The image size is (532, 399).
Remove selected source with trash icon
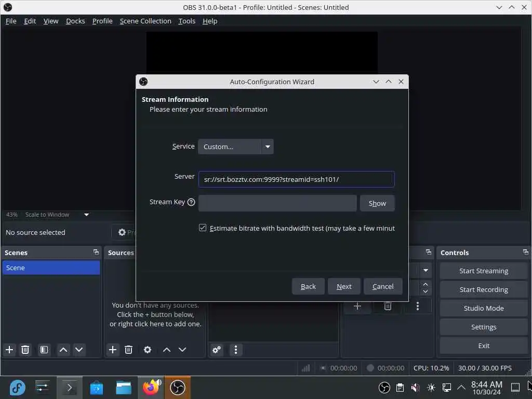pos(128,350)
